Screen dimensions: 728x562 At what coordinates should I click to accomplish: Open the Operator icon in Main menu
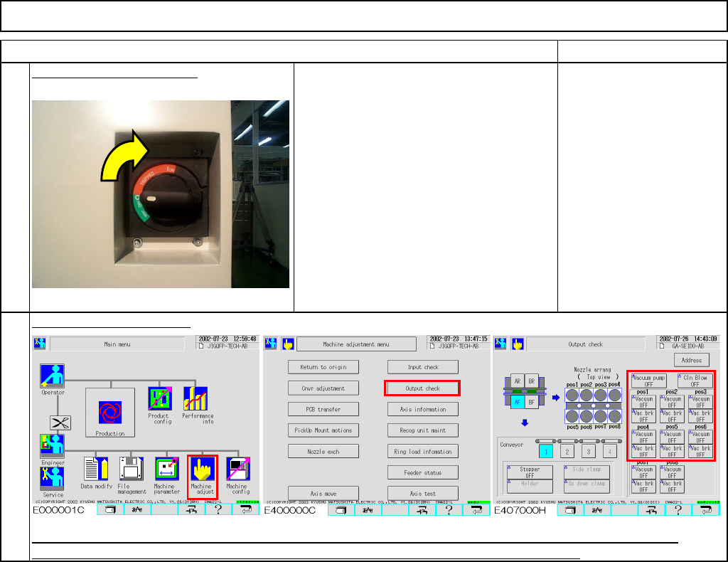[x=53, y=376]
